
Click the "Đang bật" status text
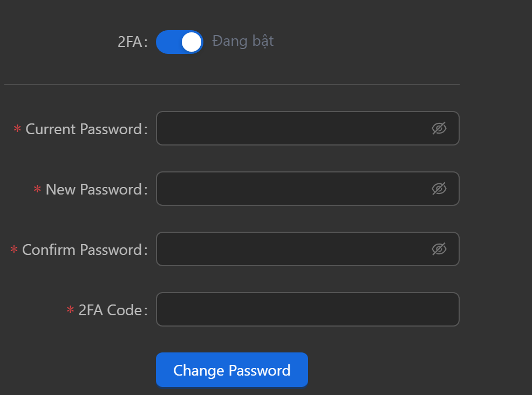243,41
